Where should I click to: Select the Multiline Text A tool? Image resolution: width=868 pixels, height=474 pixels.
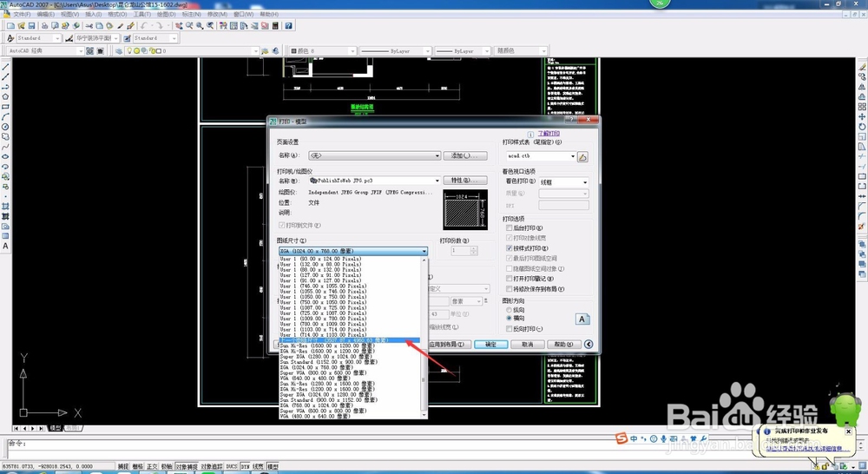click(5, 246)
